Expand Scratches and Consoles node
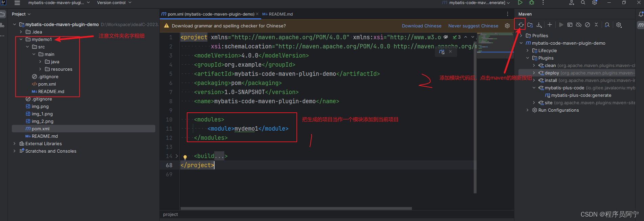Screen dimensions: 644x221 (x=15, y=151)
